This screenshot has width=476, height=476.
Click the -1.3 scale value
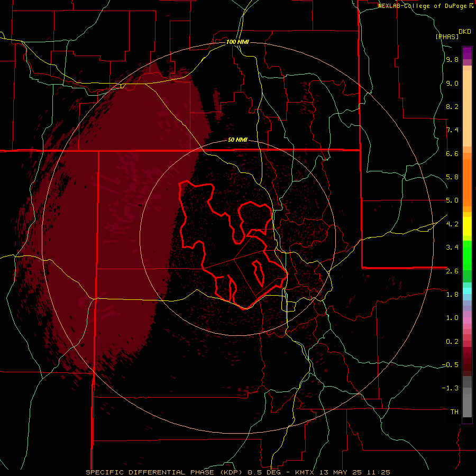pyautogui.click(x=450, y=388)
